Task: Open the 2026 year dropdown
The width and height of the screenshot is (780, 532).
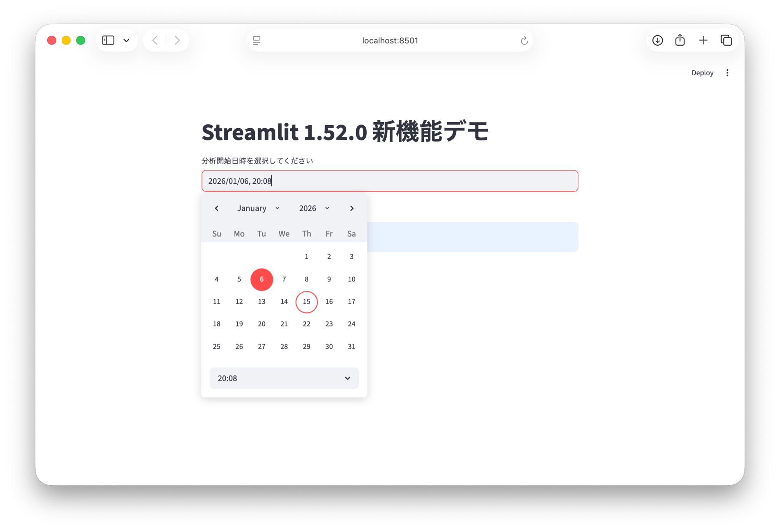Action: [x=313, y=208]
